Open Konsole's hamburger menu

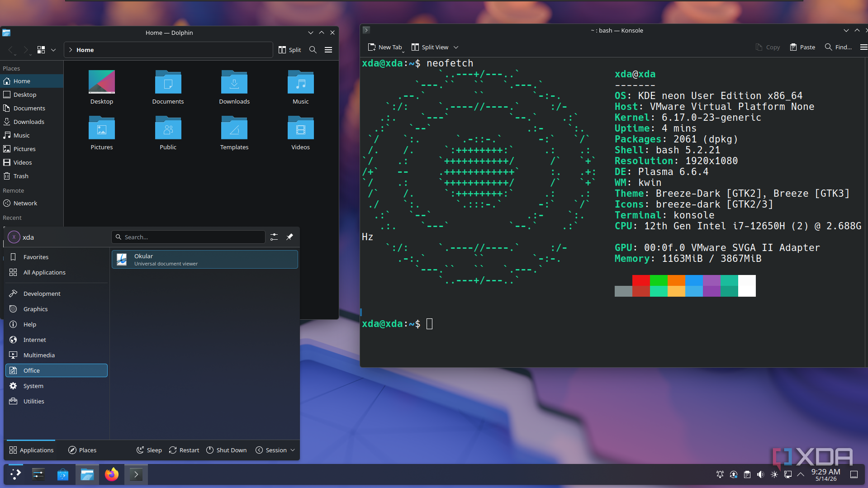863,47
